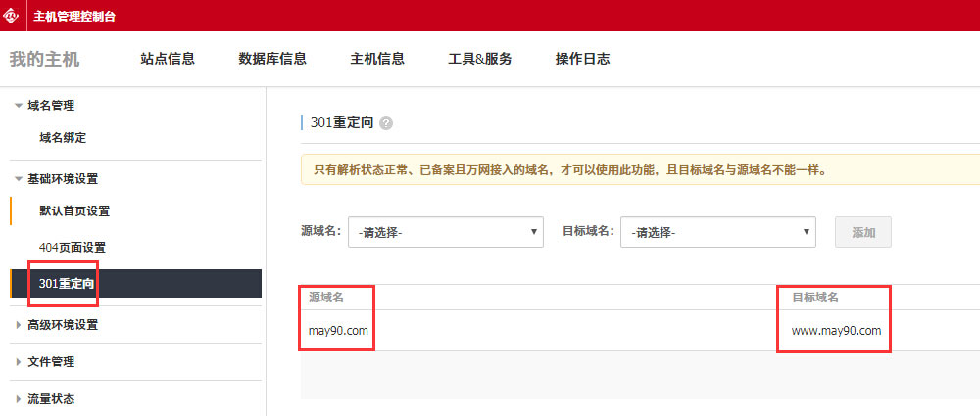Switch to 数据库信息 tab
The image size is (980, 416).
pos(272,59)
